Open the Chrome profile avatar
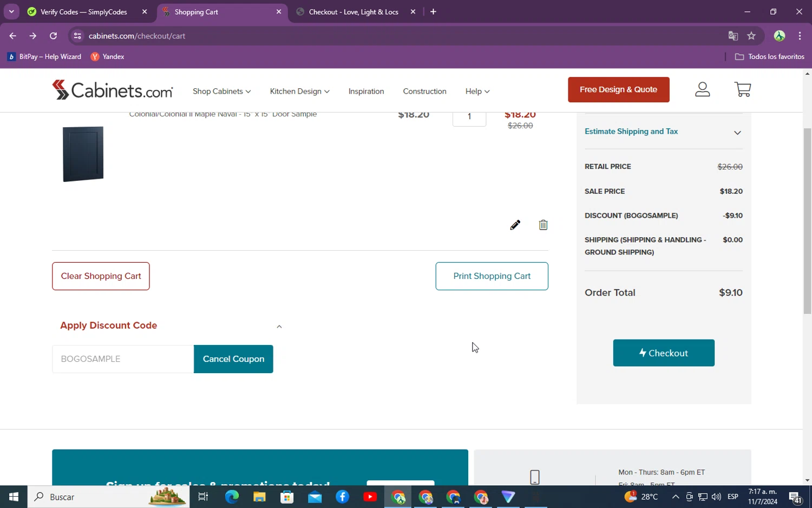Viewport: 812px width, 508px height. (780, 36)
